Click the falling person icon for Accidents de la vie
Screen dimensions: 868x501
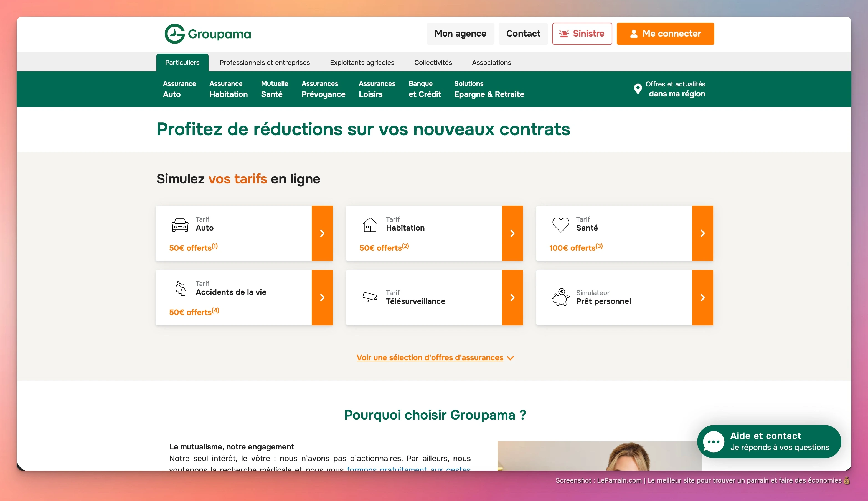pyautogui.click(x=180, y=289)
